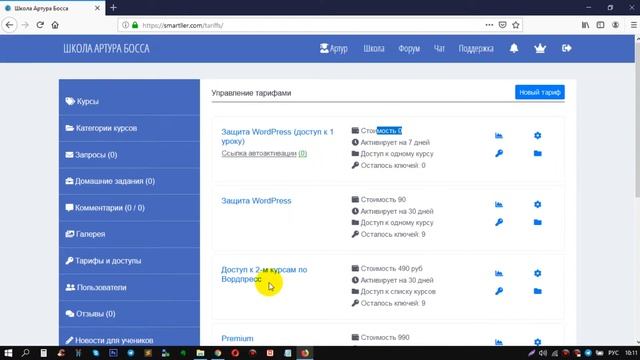640x360 pixels.
Task: Open the Защита WordPress tariff link
Action: pyautogui.click(x=256, y=201)
